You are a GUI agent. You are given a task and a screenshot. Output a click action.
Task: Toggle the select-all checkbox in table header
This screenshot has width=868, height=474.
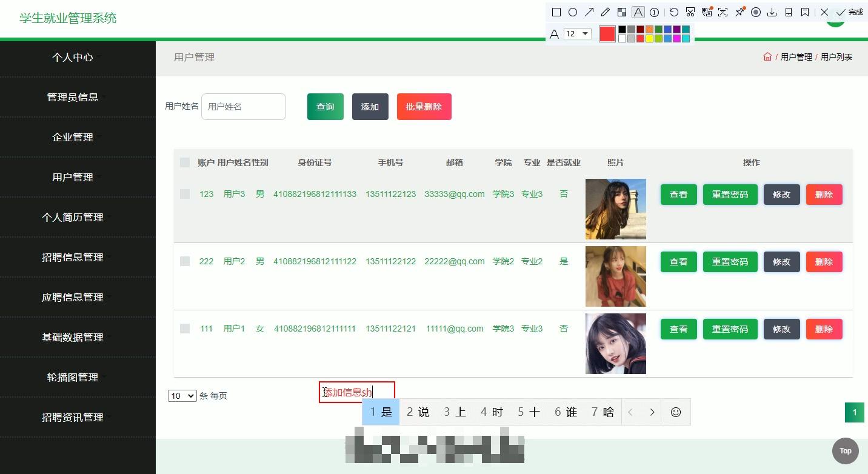185,162
